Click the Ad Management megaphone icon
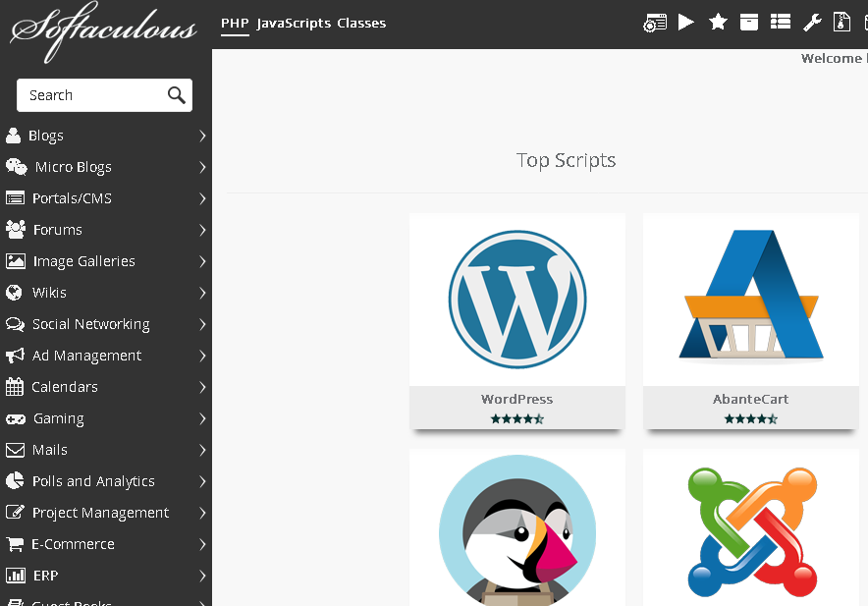Image resolution: width=868 pixels, height=606 pixels. (x=15, y=356)
